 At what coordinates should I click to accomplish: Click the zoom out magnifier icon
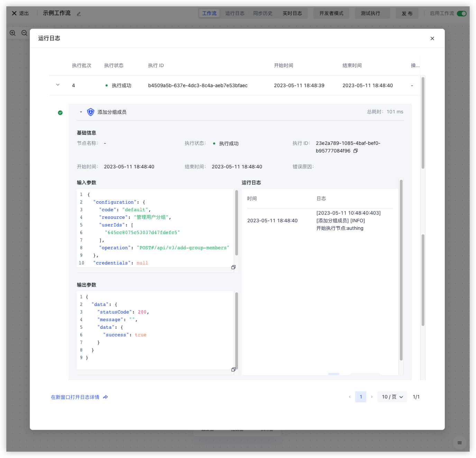pos(24,33)
